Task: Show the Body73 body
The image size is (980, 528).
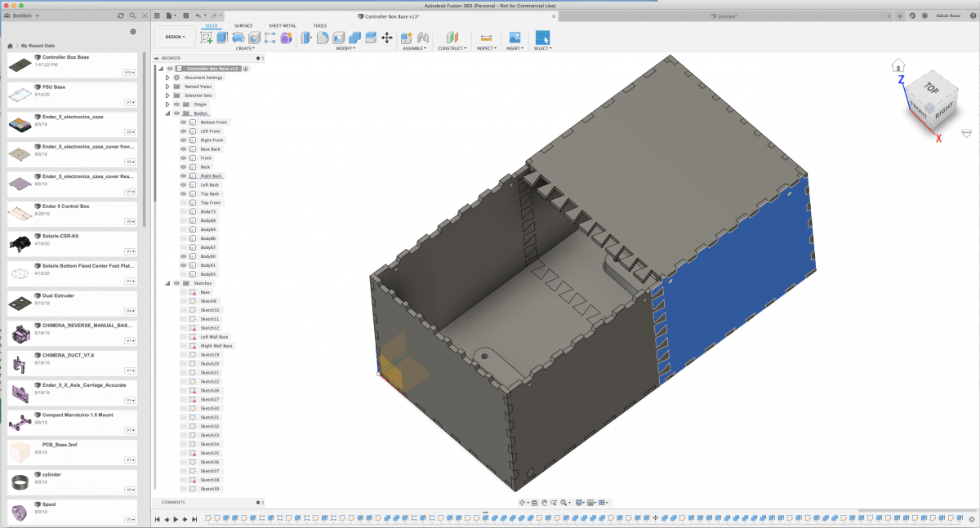Action: click(184, 211)
